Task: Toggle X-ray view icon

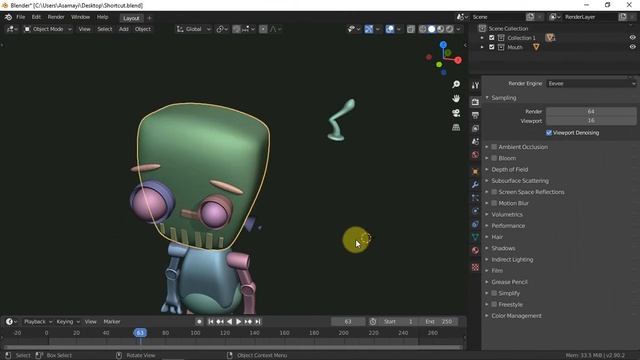Action: [411, 29]
